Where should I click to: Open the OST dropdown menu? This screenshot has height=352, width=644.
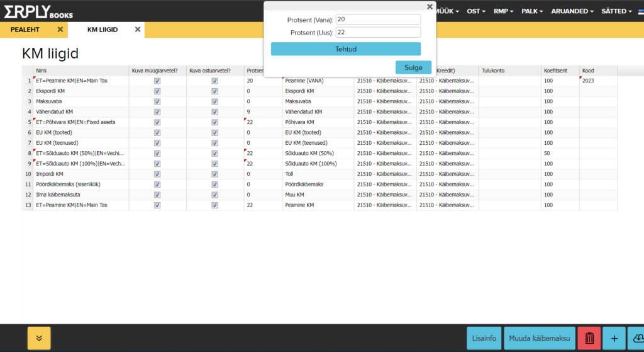tap(476, 11)
